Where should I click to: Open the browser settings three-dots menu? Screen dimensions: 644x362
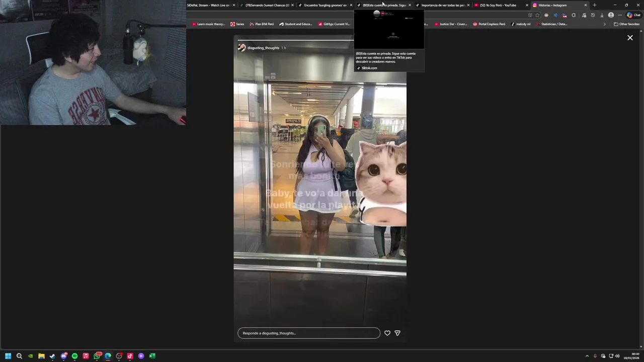[x=620, y=15]
